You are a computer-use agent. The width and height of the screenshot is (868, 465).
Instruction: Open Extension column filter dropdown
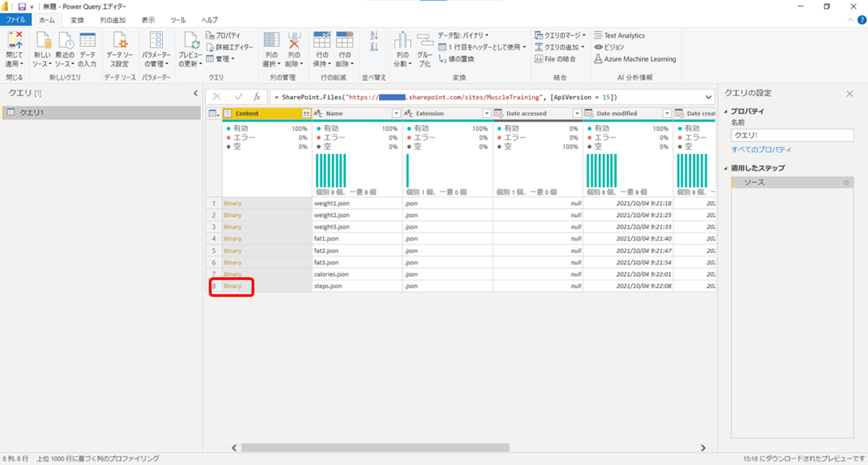click(487, 114)
